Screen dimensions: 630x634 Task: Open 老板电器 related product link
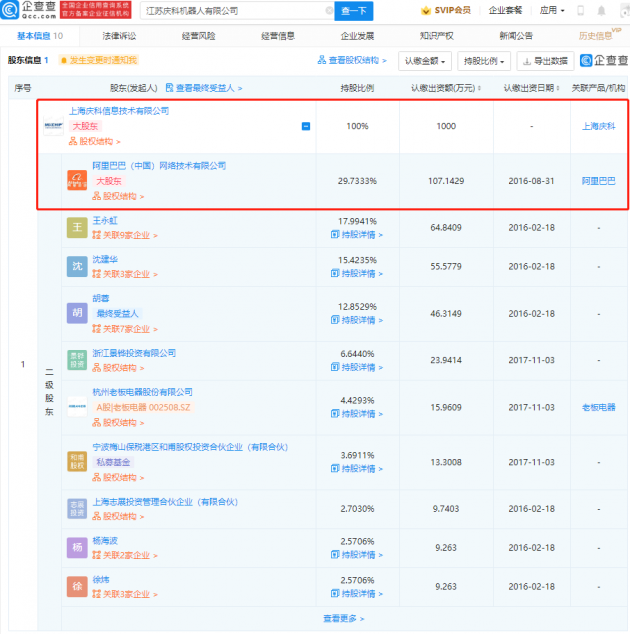tap(598, 407)
